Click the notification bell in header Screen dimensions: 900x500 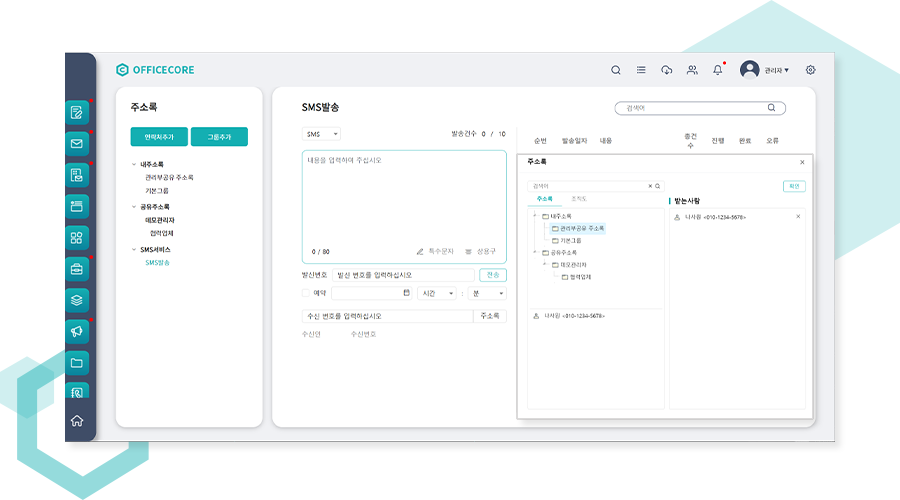[x=717, y=70]
